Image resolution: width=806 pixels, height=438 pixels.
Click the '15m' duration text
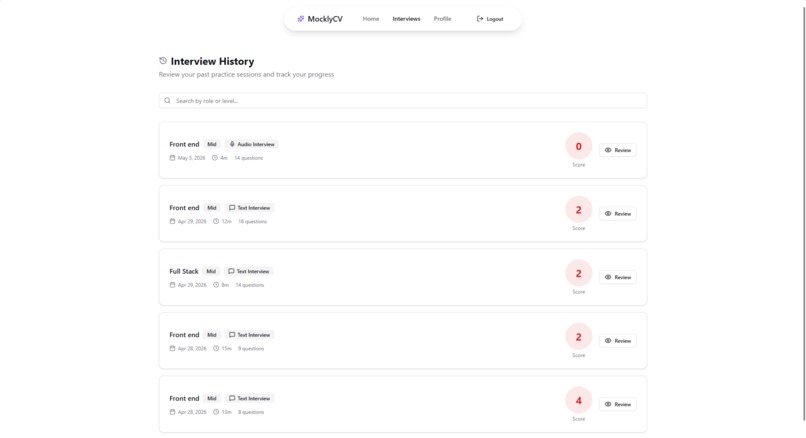tap(226, 349)
